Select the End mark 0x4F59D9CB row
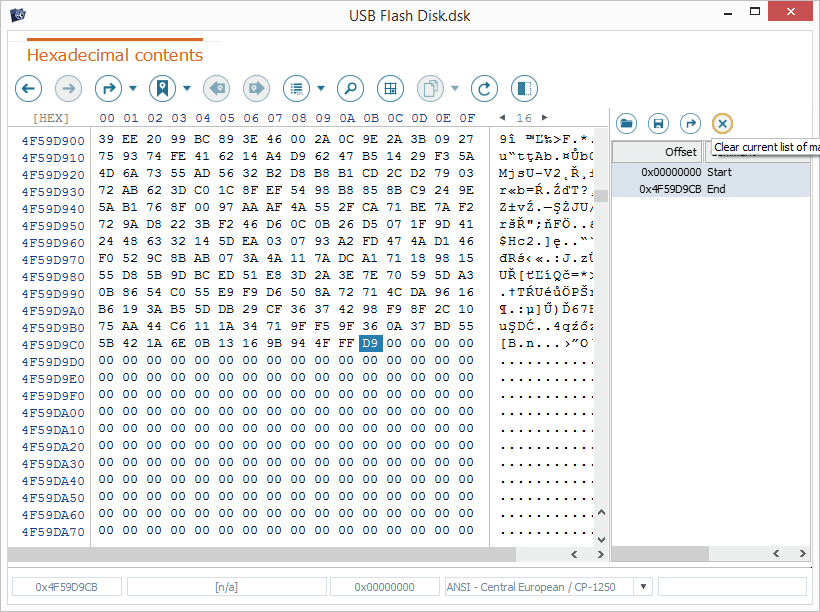The width and height of the screenshot is (820, 612). pos(710,189)
